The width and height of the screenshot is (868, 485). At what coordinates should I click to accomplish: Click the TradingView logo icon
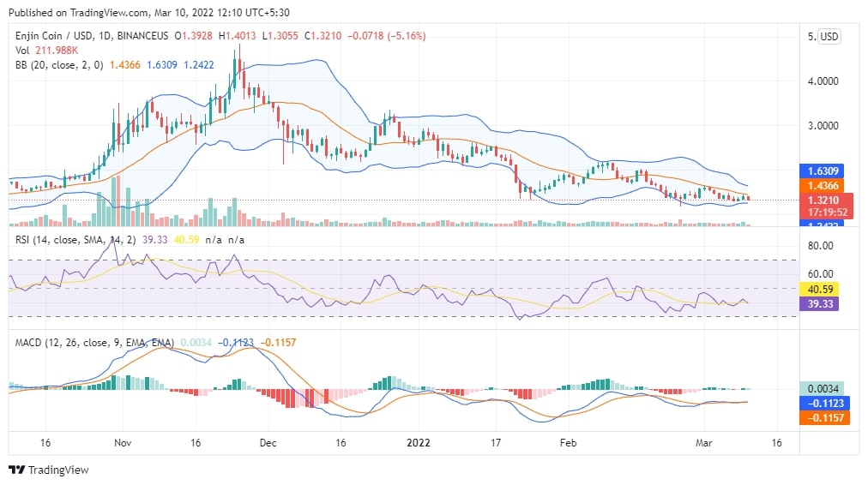[x=16, y=470]
